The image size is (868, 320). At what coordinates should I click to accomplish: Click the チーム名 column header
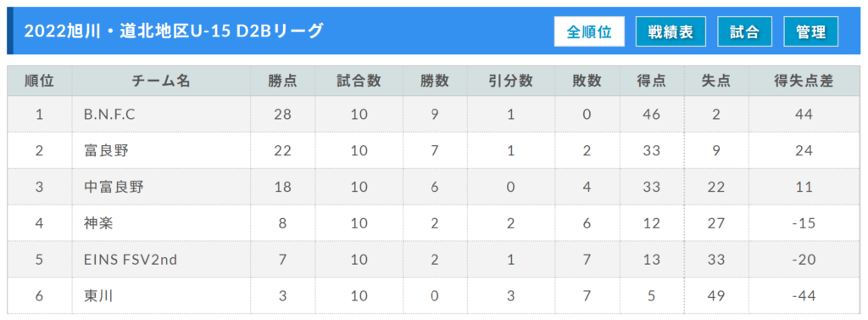click(161, 81)
